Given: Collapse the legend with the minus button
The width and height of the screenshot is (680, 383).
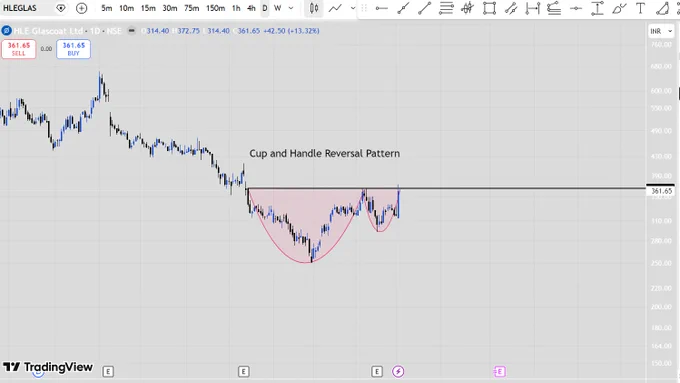Looking at the screenshot, I should point(132,31).
